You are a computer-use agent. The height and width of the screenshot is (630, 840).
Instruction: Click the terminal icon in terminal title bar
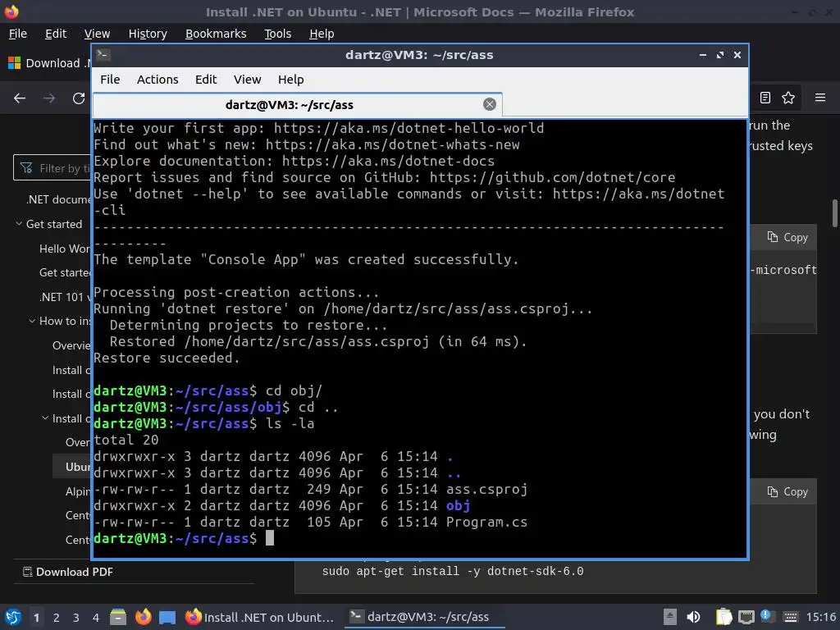tap(103, 55)
